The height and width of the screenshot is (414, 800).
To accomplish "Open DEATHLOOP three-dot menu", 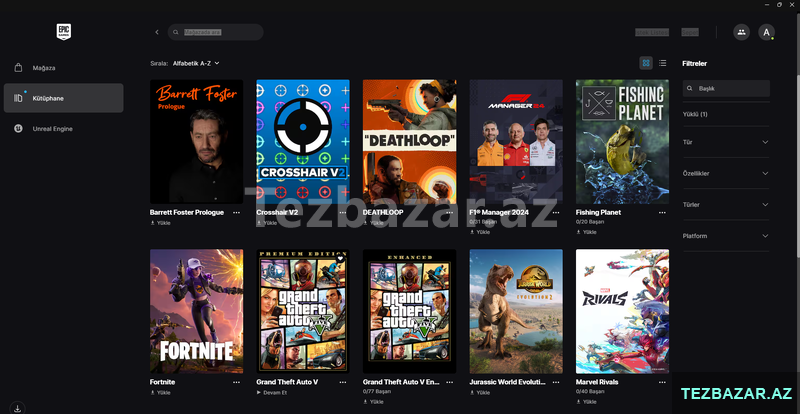I will click(449, 212).
